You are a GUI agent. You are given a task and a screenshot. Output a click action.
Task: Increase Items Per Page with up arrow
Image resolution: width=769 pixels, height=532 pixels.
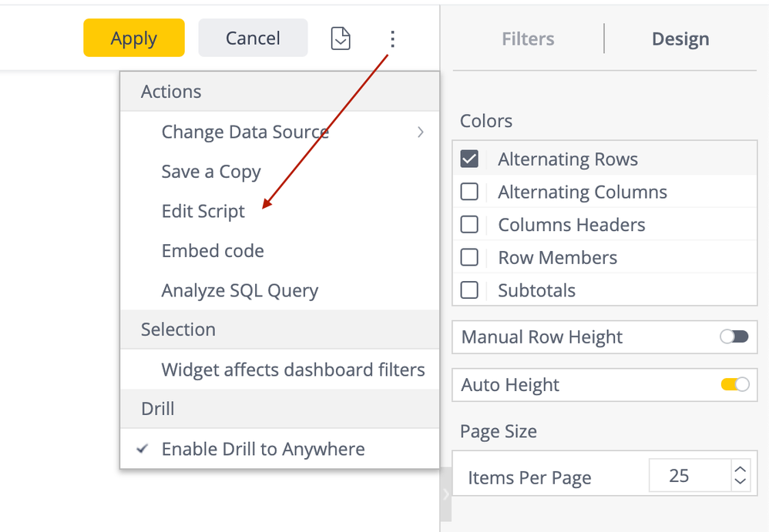(740, 469)
